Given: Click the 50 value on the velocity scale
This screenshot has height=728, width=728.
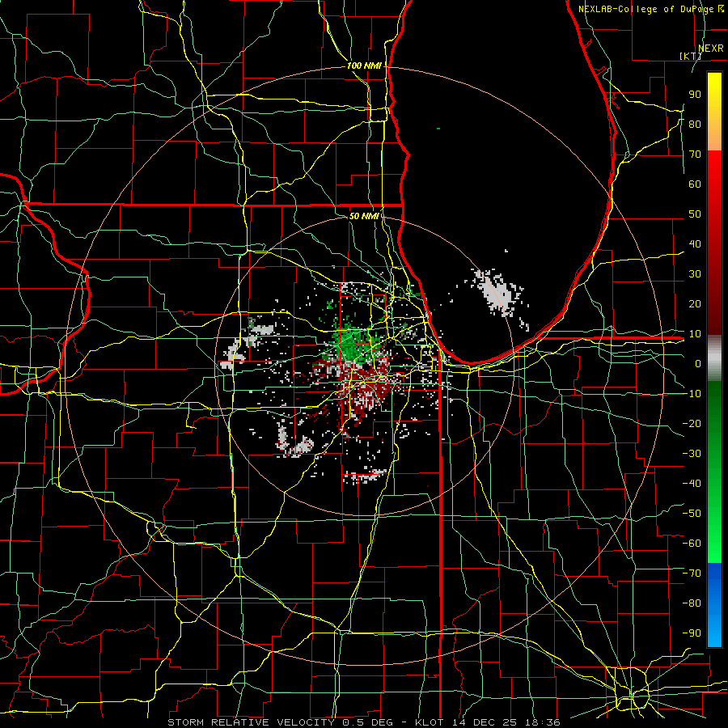Looking at the screenshot, I should pyautogui.click(x=695, y=214).
